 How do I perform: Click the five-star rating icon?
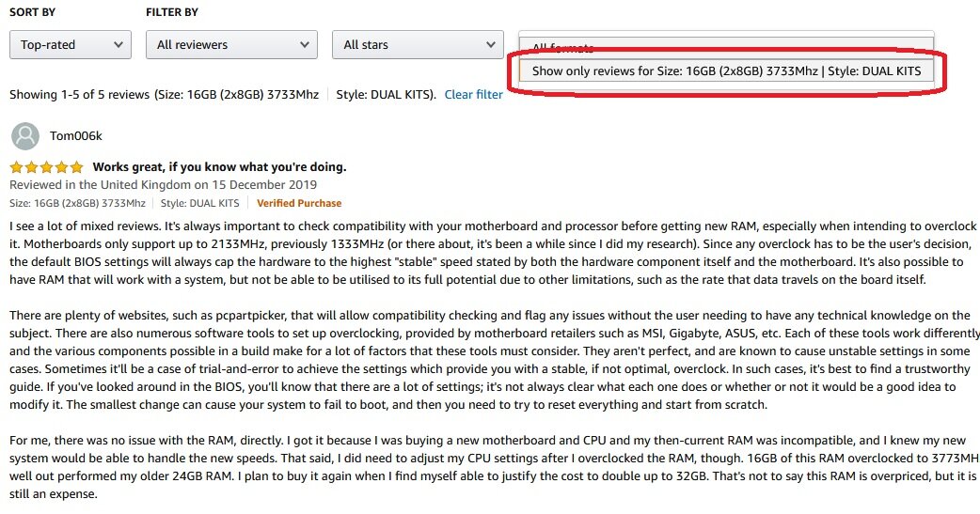pyautogui.click(x=46, y=167)
